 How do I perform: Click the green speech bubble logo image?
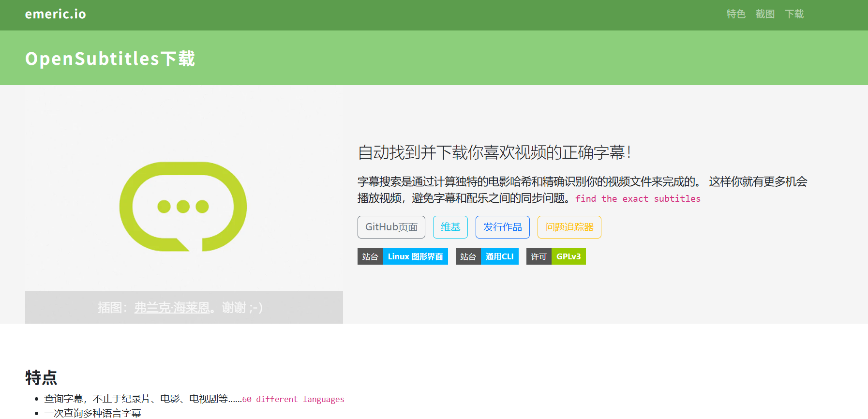coord(183,207)
